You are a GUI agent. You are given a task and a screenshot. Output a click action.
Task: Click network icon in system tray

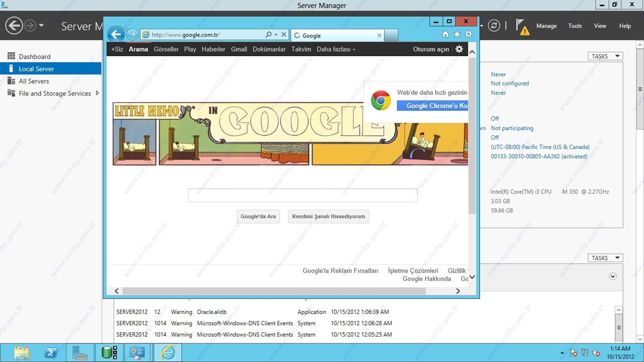point(585,353)
